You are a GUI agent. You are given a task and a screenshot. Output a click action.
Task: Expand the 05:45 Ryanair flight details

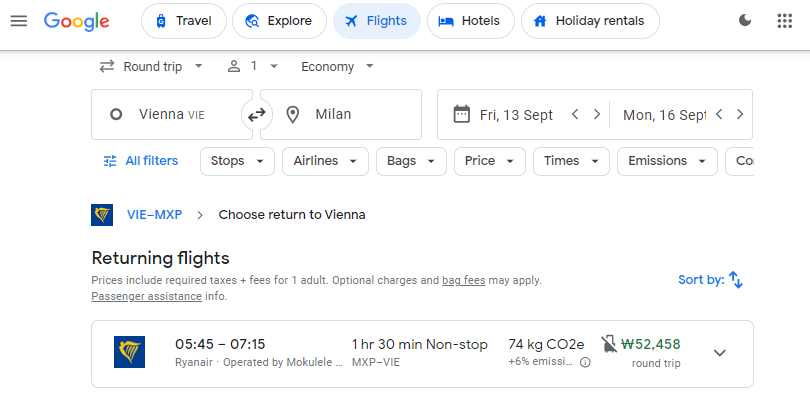720,353
